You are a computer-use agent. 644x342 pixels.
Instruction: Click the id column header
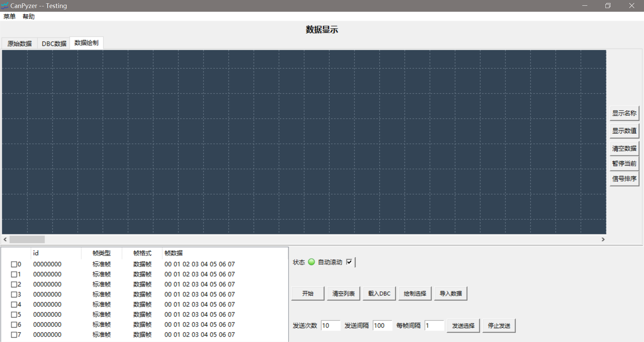(56, 253)
